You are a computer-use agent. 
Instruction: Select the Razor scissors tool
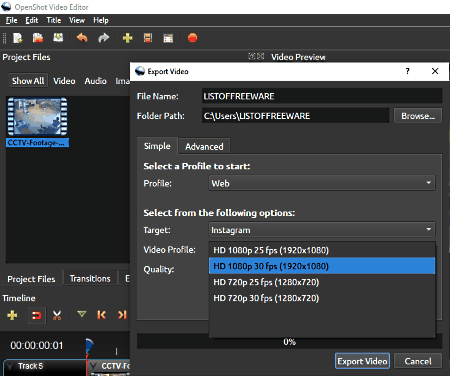(x=57, y=315)
